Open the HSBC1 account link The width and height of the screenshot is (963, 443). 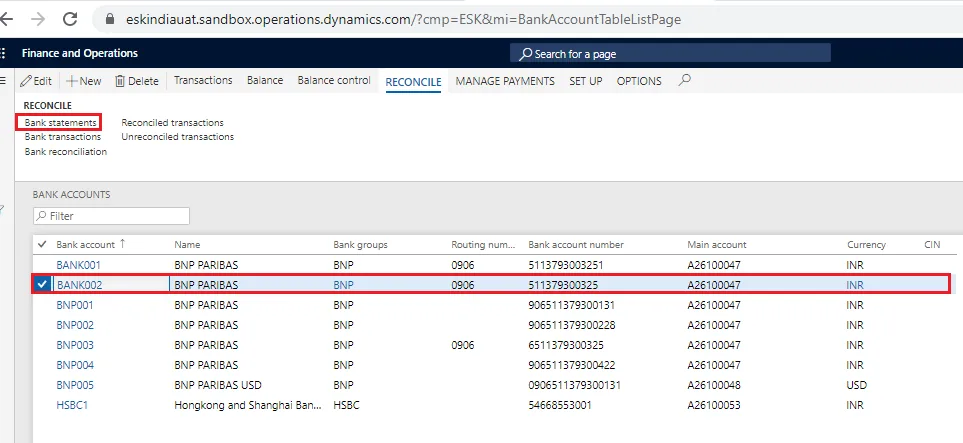click(x=72, y=405)
